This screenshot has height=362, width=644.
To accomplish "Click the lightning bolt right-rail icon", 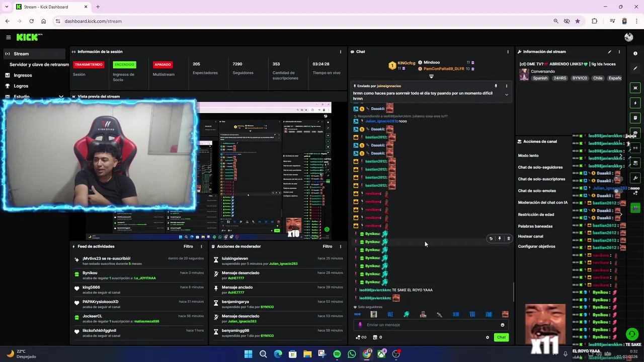I will coord(635,103).
